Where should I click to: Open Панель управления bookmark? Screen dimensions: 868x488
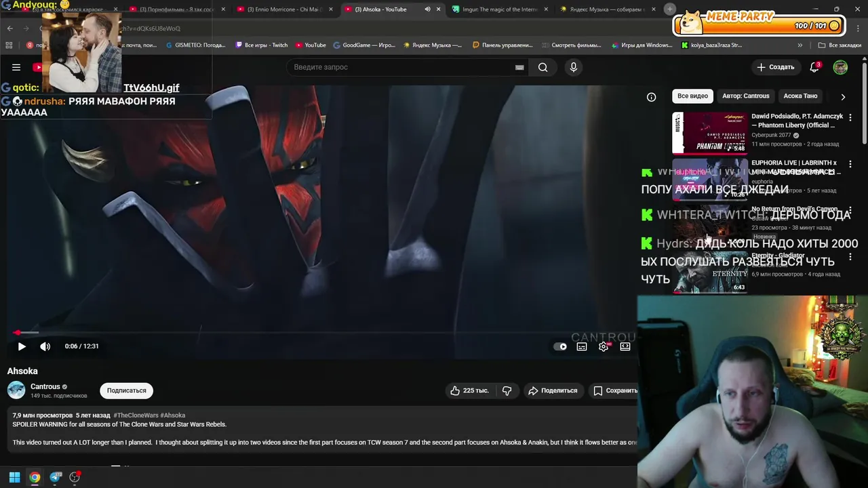tap(502, 45)
